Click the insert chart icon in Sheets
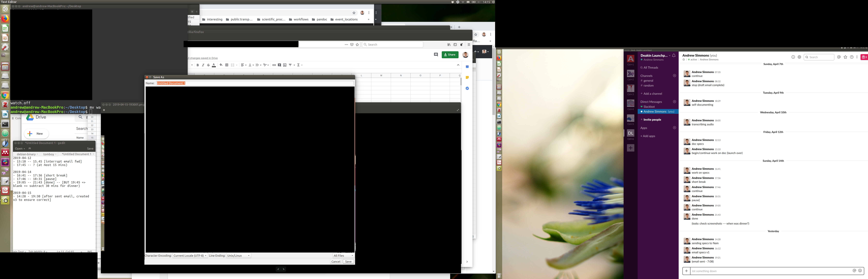The height and width of the screenshot is (279, 868). [285, 65]
